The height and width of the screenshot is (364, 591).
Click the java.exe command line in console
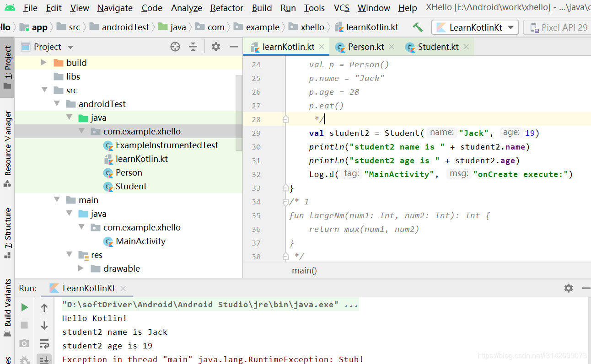(x=210, y=305)
